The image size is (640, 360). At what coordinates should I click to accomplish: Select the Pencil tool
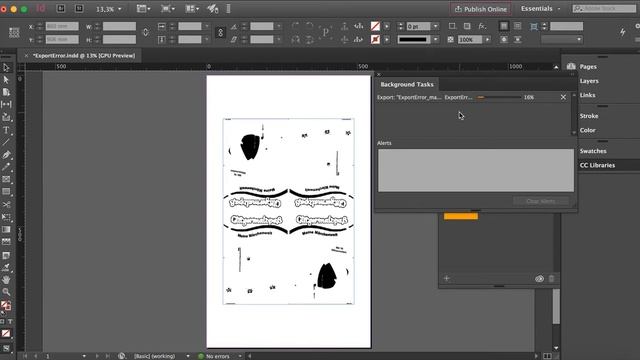(x=6, y=167)
